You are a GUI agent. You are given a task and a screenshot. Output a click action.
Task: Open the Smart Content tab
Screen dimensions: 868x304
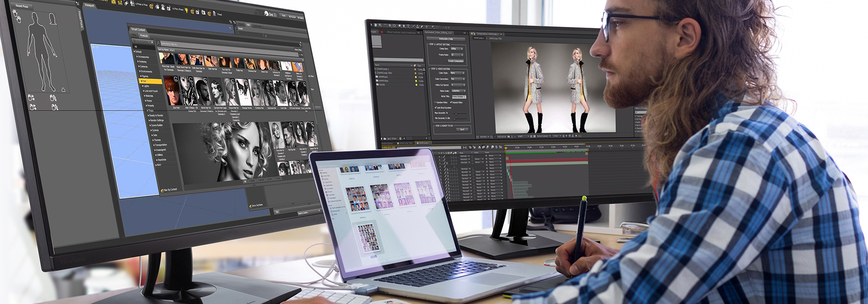(x=138, y=30)
